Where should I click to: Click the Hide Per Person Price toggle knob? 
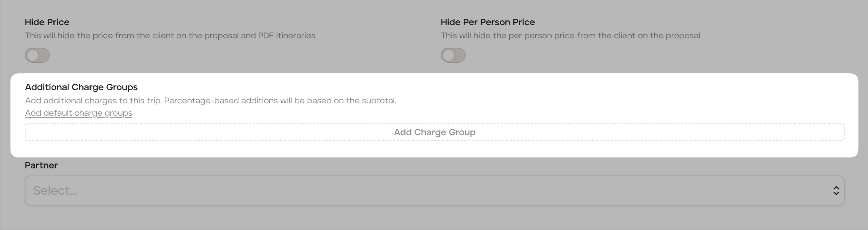(x=449, y=55)
